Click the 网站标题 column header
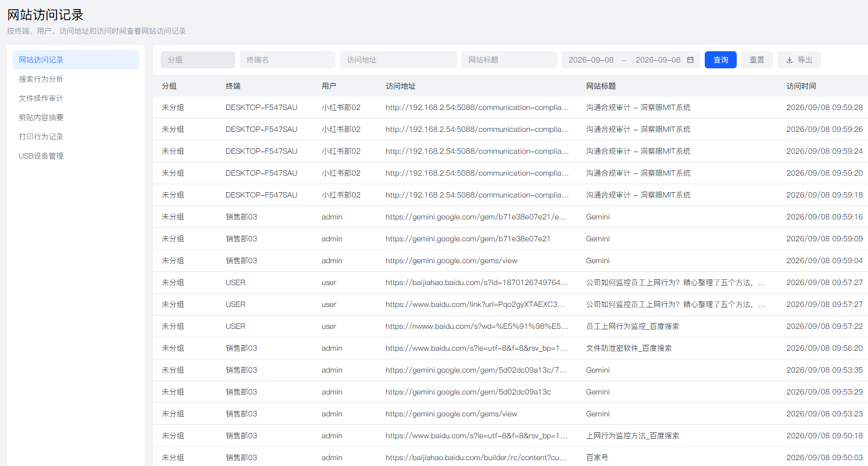This screenshot has width=868, height=466. (601, 86)
